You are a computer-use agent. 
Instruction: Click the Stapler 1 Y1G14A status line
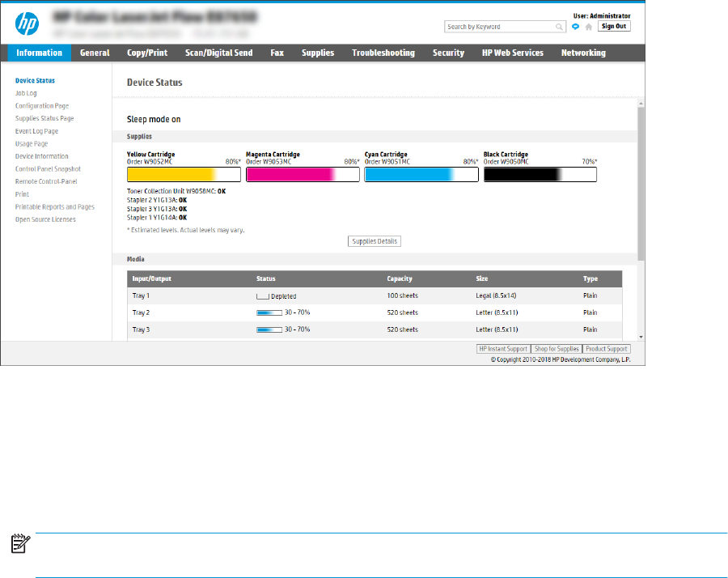pos(157,218)
